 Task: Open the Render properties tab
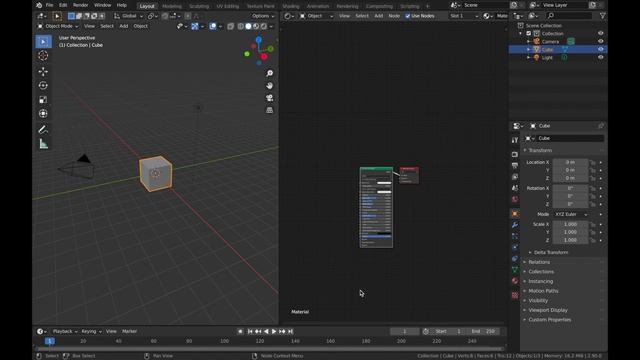515,154
